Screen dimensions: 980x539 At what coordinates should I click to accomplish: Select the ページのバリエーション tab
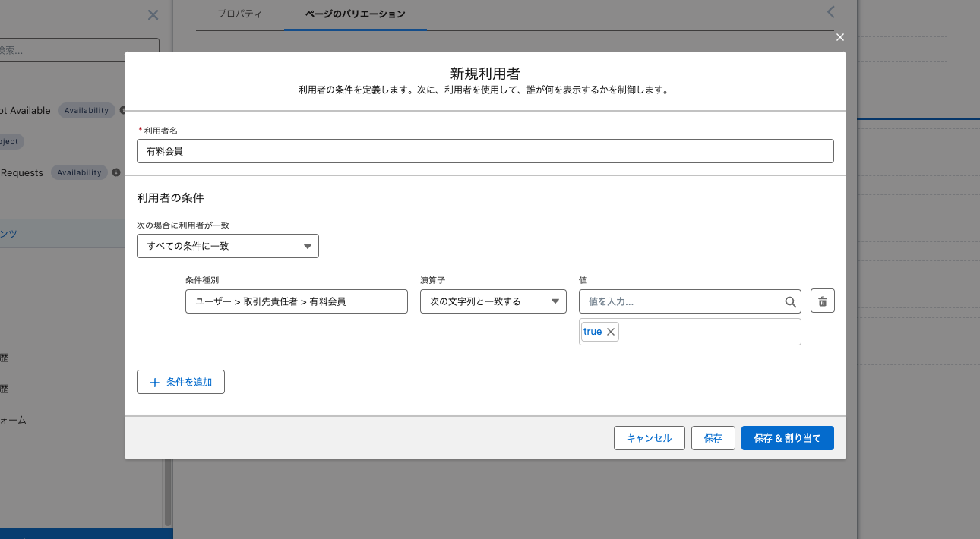[x=355, y=14]
